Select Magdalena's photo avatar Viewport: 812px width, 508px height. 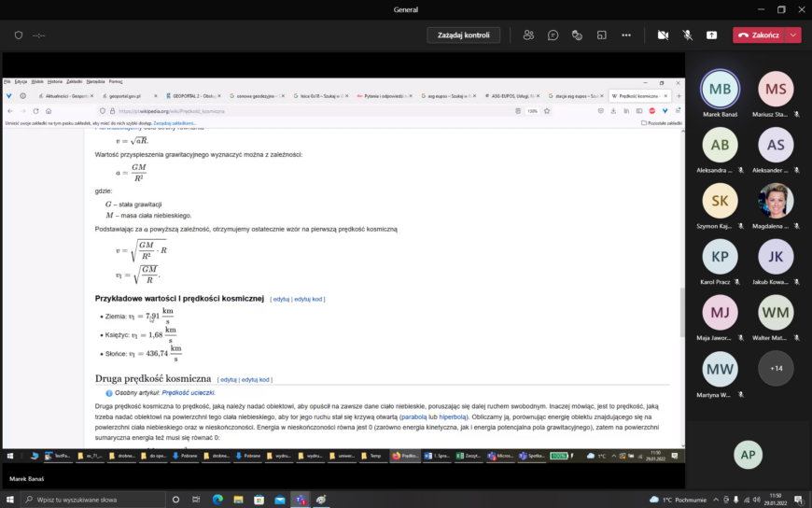click(x=776, y=201)
